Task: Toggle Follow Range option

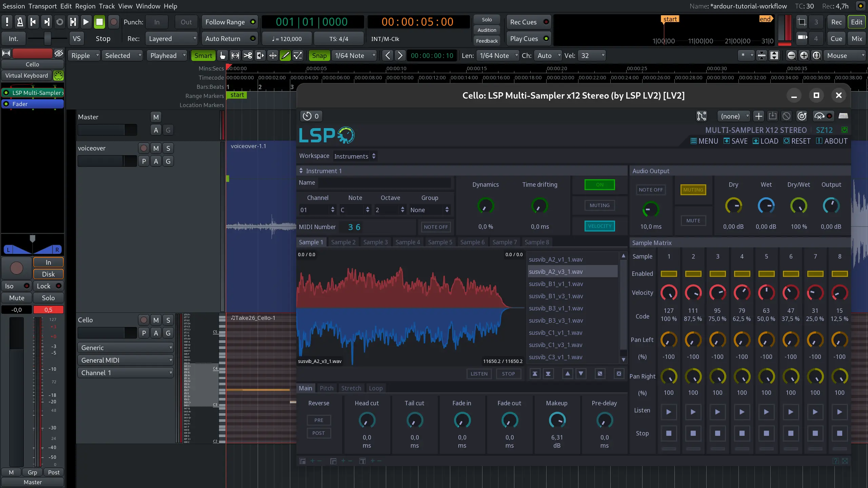Action: tap(230, 22)
